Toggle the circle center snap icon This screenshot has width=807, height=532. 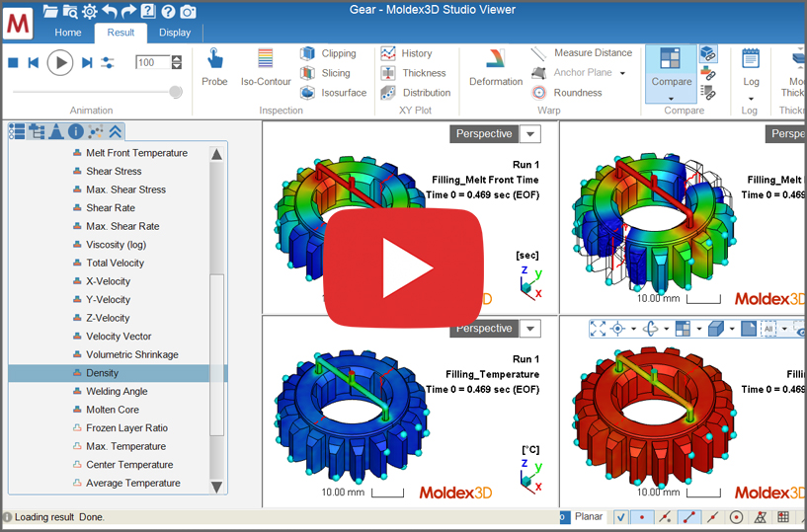tap(737, 517)
